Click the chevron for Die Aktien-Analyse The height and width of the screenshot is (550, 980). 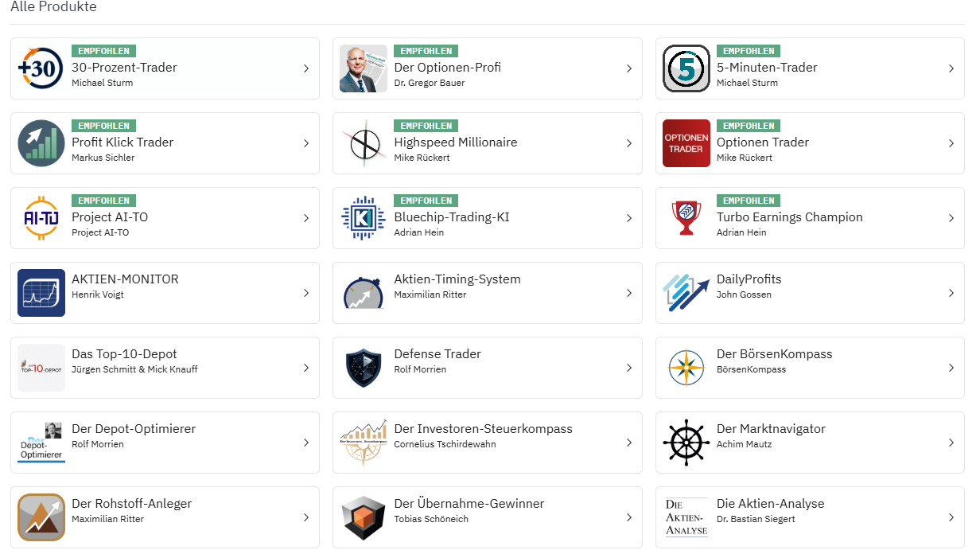pos(951,517)
